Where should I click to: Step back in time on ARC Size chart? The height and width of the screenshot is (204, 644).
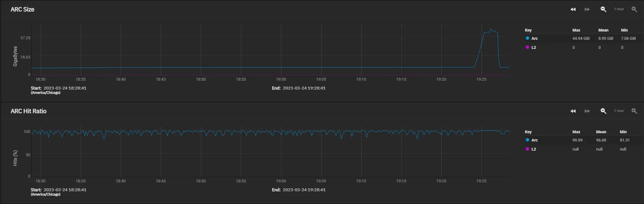coord(573,9)
